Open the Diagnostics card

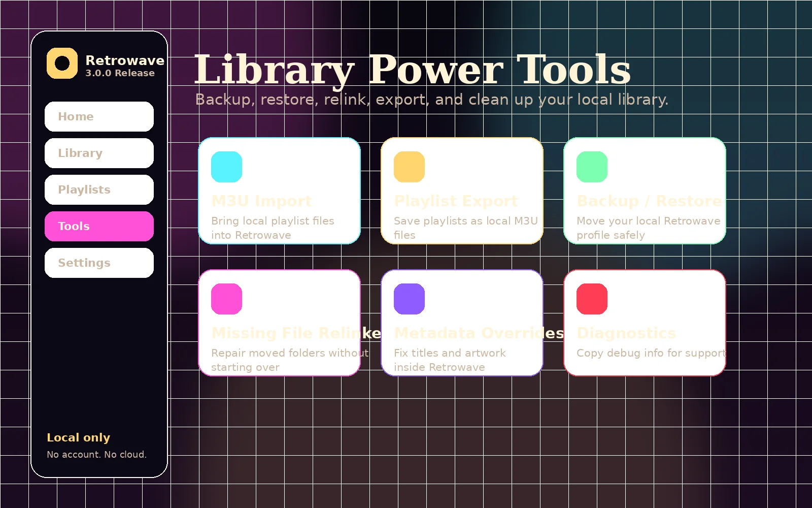click(x=645, y=323)
